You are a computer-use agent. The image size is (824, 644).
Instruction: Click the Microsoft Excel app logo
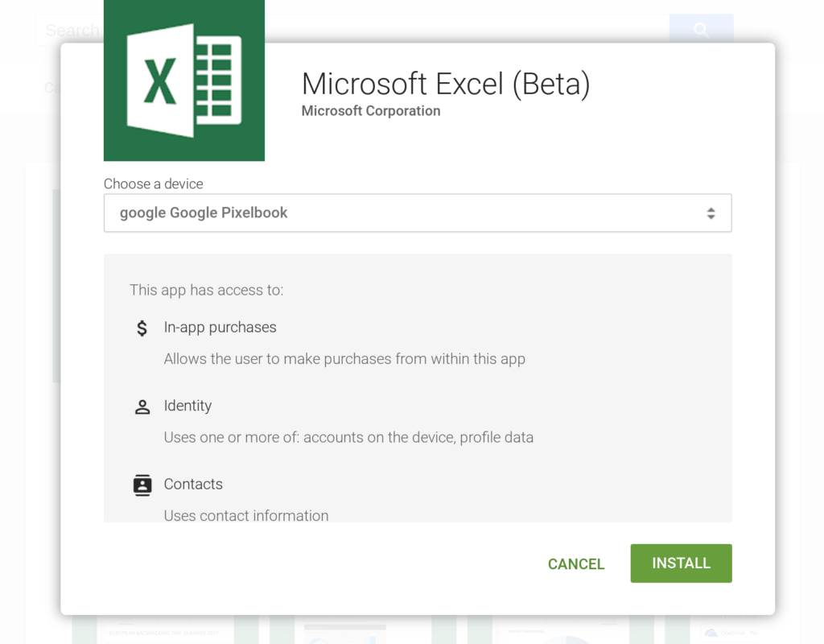point(184,80)
